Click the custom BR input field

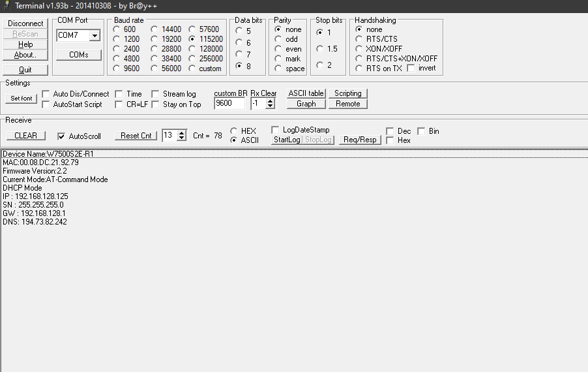tap(229, 103)
